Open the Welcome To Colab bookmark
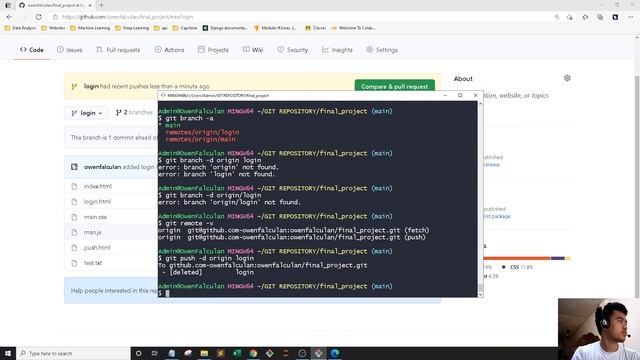Viewport: 640px width, 360px height. pos(353,28)
